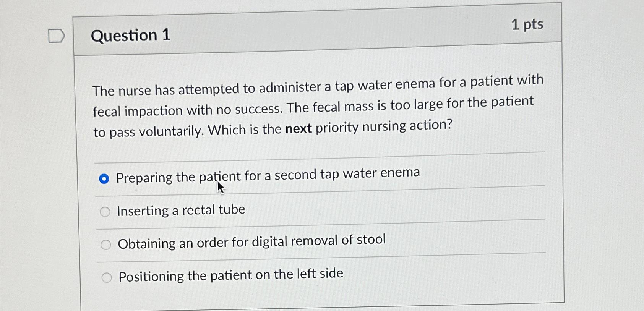Screen dimensions: 644x311
Task: Select 'Inserting a rectal tube' option
Action: 180,210
